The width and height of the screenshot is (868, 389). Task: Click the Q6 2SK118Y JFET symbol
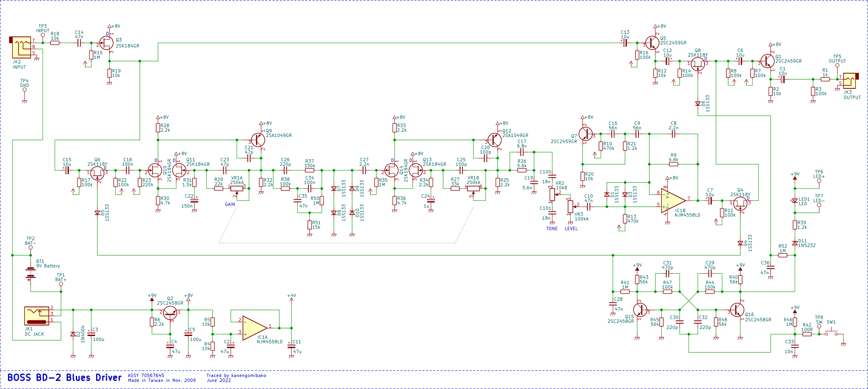pyautogui.click(x=97, y=173)
